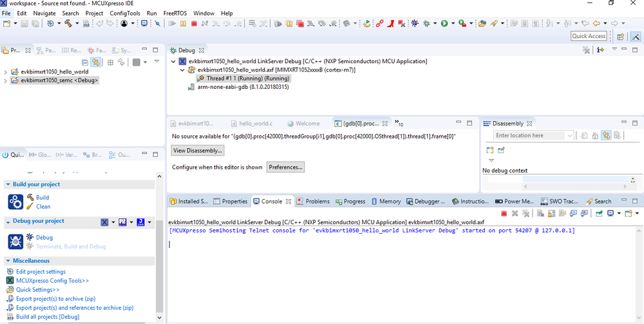644x324 pixels.
Task: Click the Open Perspective icon near Quick Access
Action: point(621,36)
